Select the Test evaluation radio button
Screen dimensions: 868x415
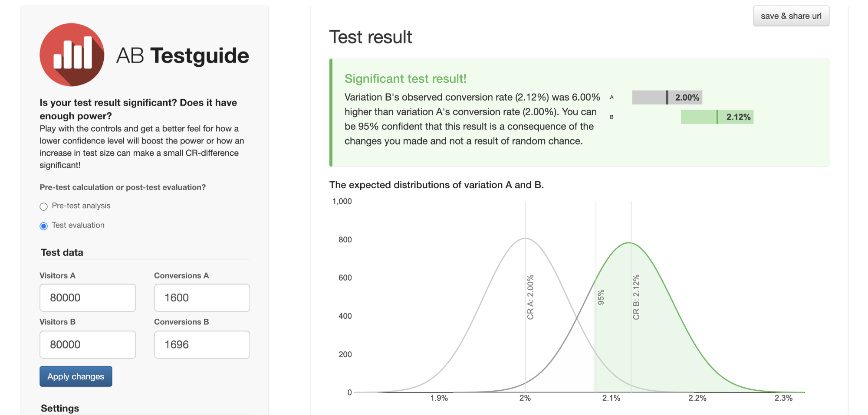tap(44, 226)
